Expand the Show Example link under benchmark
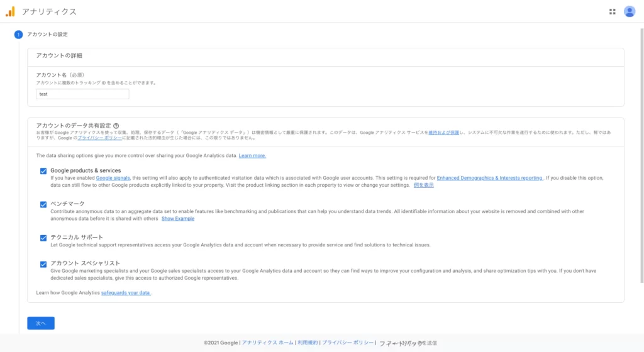The width and height of the screenshot is (644, 352). click(x=178, y=219)
